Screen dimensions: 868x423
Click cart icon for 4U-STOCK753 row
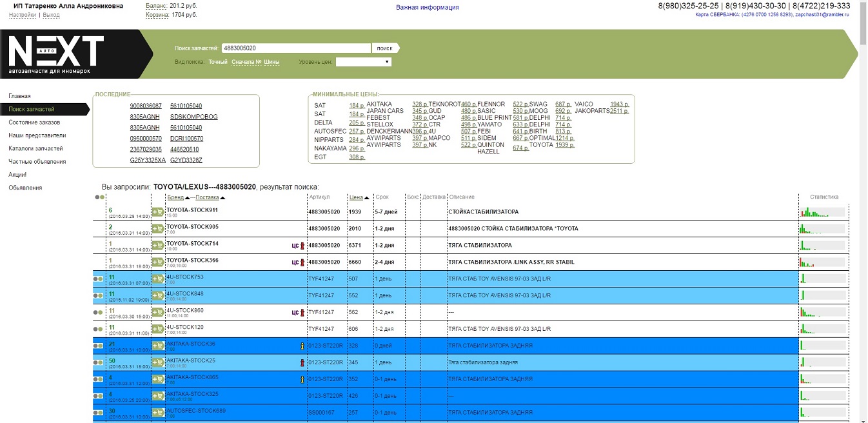(x=158, y=279)
